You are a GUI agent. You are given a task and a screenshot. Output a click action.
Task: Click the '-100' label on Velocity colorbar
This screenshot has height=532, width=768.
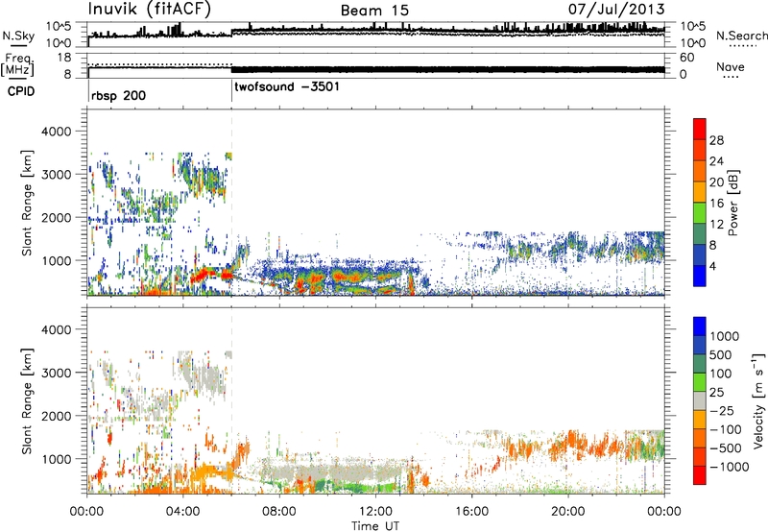(x=725, y=429)
